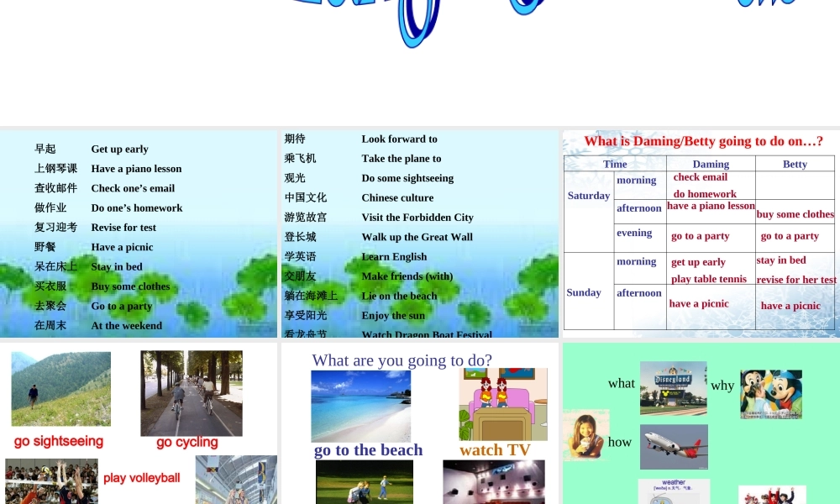Screen dimensions: 840x504
Task: Click the 'Daming' column header in table
Action: pos(711,164)
